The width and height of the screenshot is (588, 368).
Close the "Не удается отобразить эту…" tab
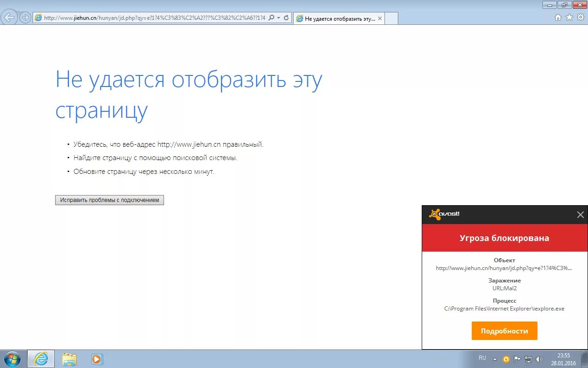(x=380, y=19)
